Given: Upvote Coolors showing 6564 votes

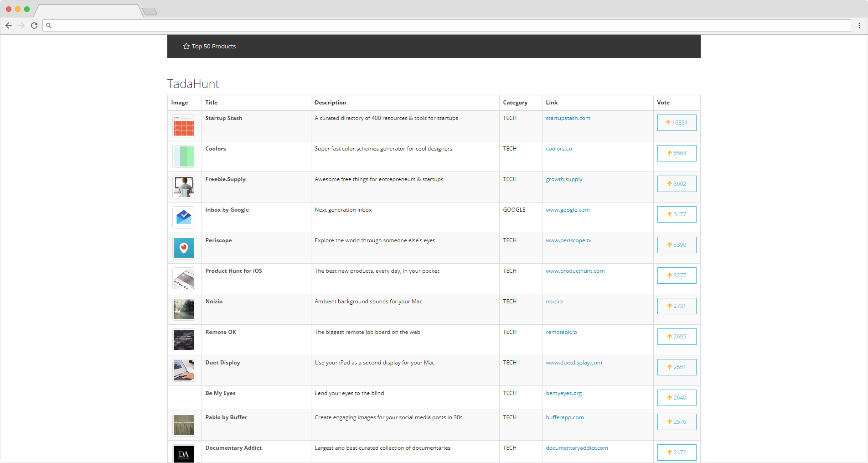Looking at the screenshot, I should 677,153.
